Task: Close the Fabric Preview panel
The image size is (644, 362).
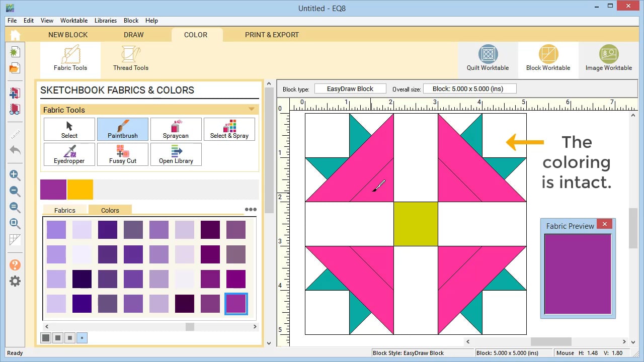Action: [x=604, y=224]
